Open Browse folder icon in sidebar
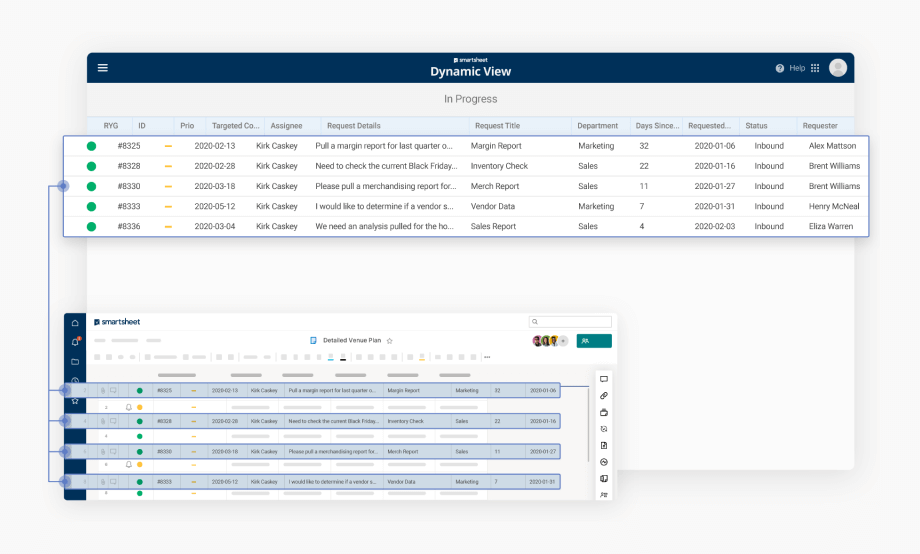Image resolution: width=920 pixels, height=554 pixels. [x=75, y=362]
